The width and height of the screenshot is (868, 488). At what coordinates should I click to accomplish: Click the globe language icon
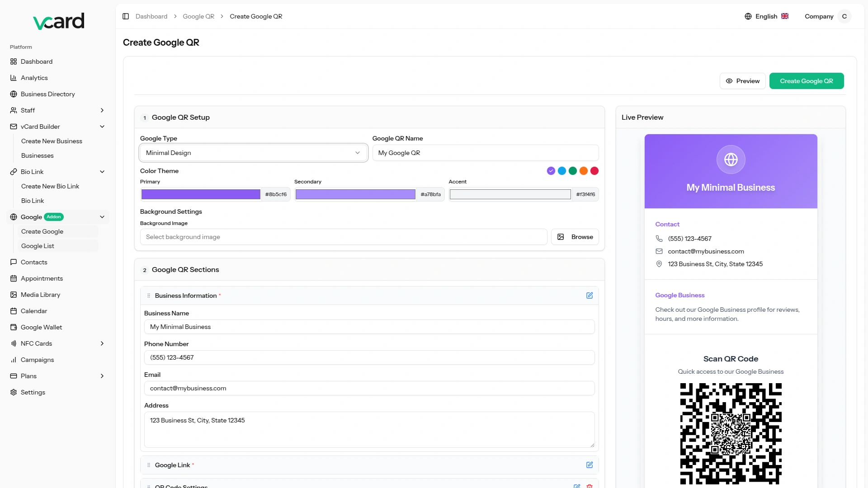(748, 16)
